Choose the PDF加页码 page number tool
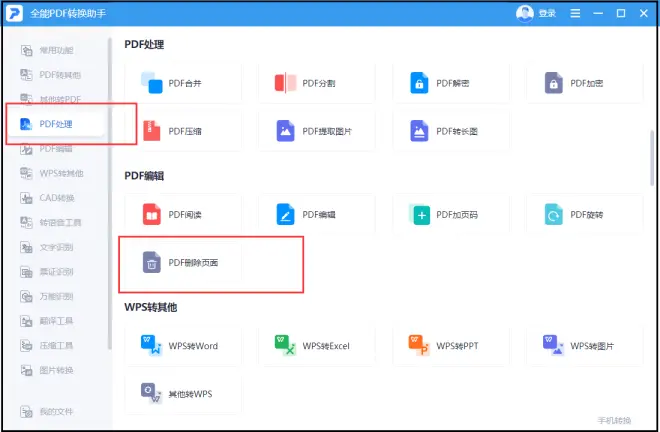Screen dimensions: 660x432 (x=451, y=215)
